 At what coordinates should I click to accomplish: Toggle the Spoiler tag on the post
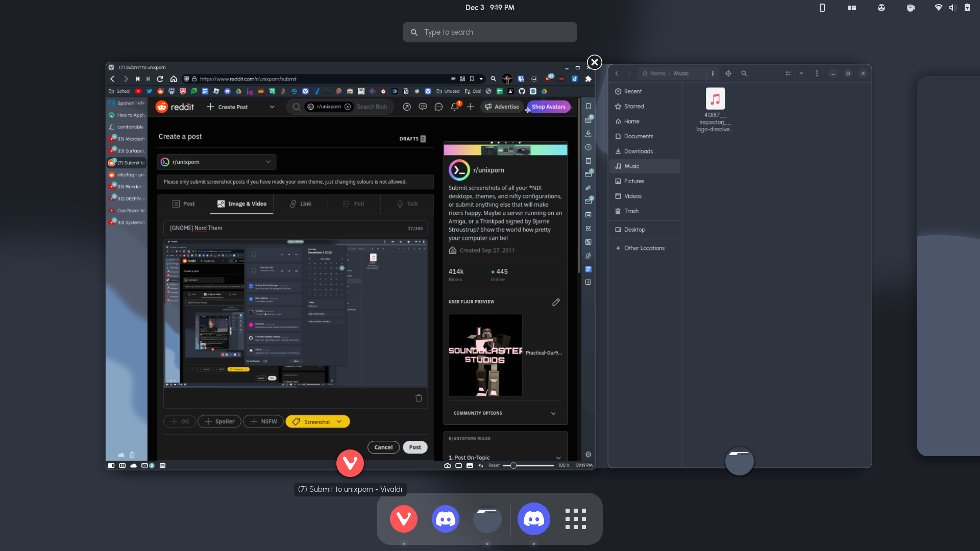click(x=219, y=421)
